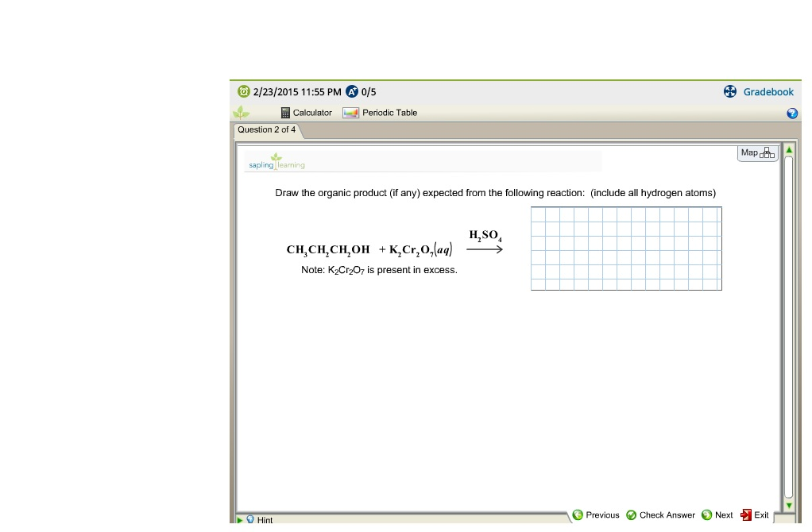This screenshot has height=532, width=812.
Task: Click the Map hierarchy icon
Action: point(767,153)
